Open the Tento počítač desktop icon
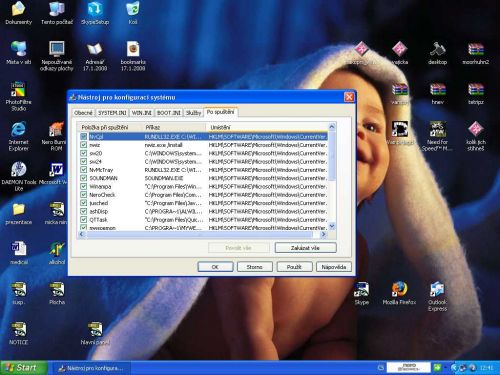 point(57,13)
